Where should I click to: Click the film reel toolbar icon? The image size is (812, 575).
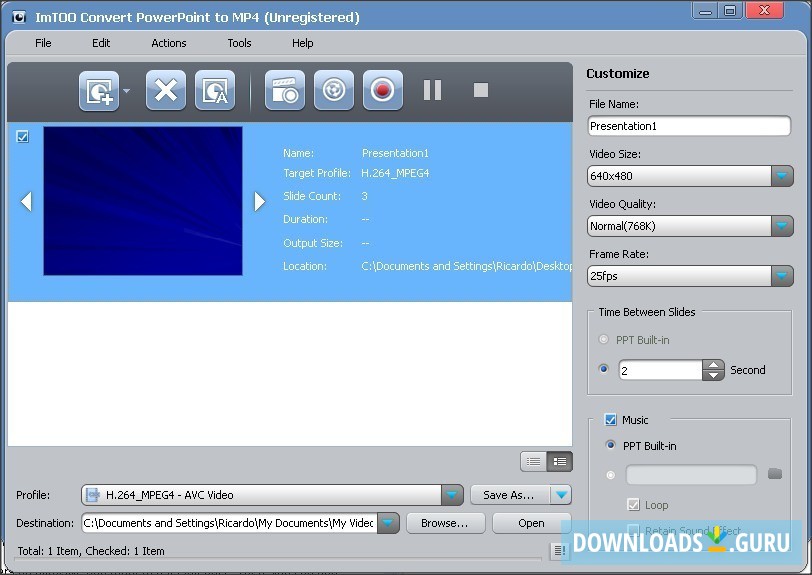[334, 91]
